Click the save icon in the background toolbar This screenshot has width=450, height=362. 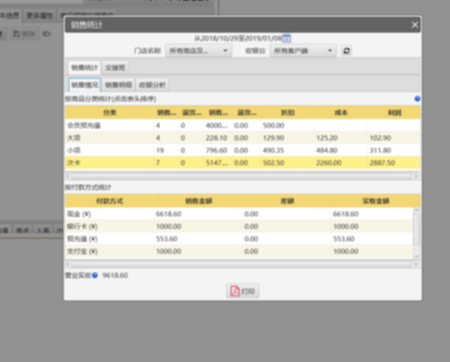16,34
